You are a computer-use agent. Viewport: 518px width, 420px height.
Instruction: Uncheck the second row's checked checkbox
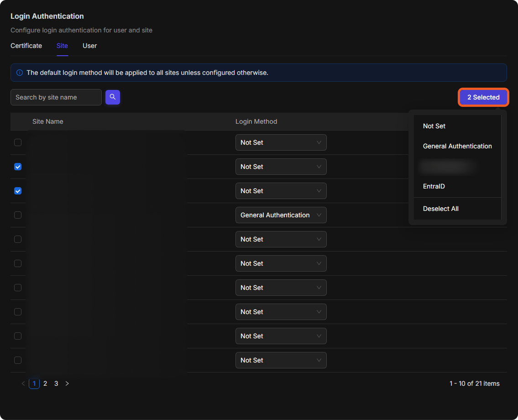(18, 167)
